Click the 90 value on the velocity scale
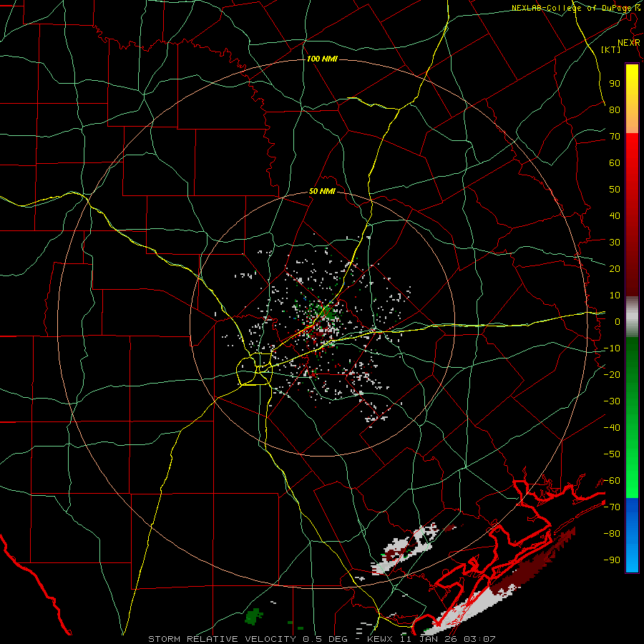This screenshot has height=644, width=644. (615, 84)
